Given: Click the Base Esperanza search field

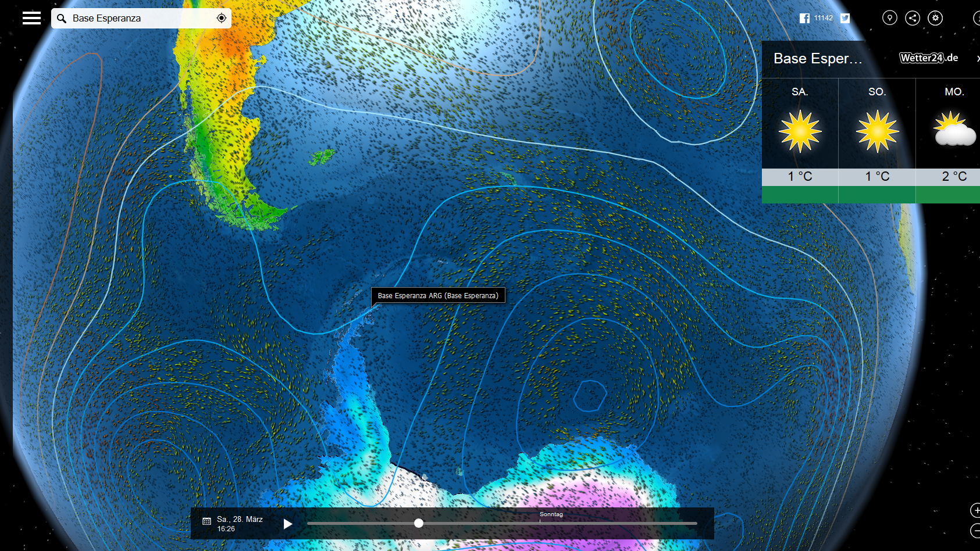Looking at the screenshot, I should pos(141,18).
